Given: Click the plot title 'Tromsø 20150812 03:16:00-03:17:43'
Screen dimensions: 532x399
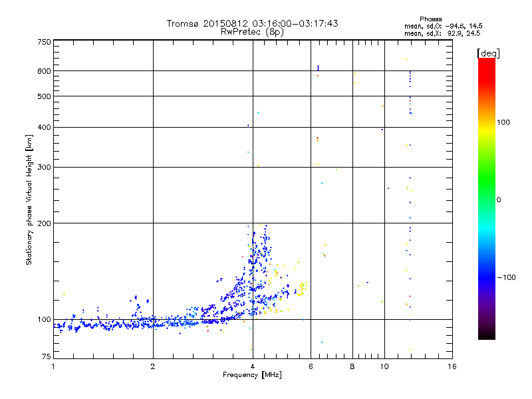Looking at the screenshot, I should (x=252, y=23).
